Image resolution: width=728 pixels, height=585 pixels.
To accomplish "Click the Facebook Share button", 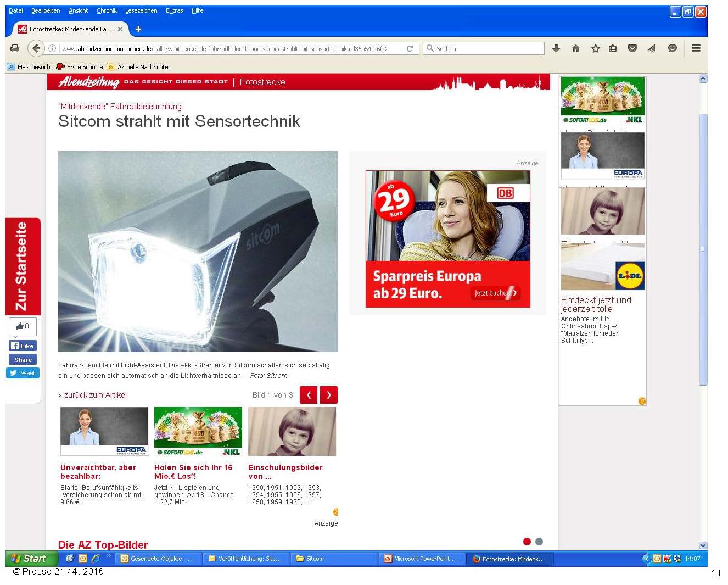I will [23, 360].
